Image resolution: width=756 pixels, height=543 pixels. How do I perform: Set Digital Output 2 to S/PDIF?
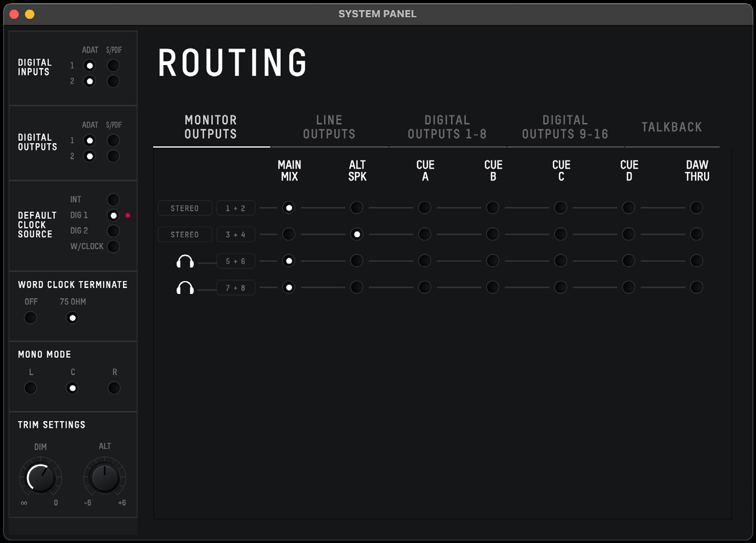tap(113, 156)
